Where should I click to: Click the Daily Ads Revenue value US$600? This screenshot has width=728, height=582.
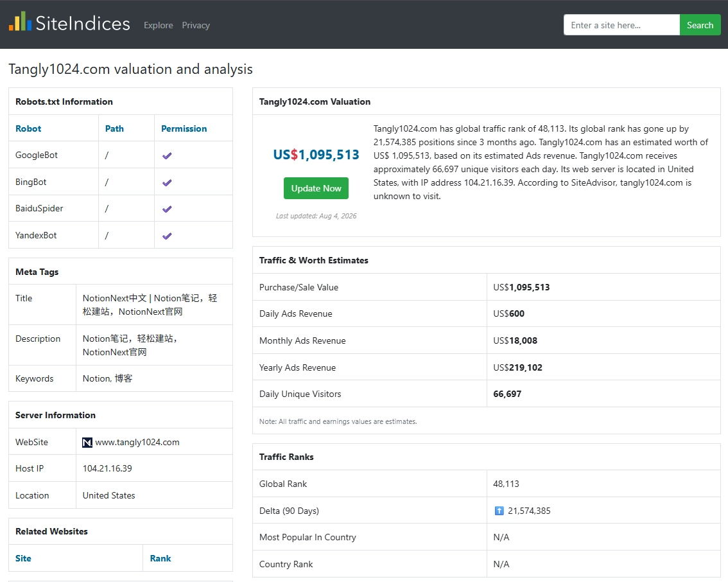click(509, 314)
